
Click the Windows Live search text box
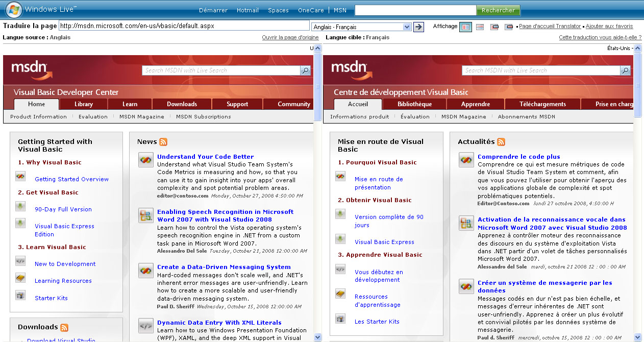point(415,10)
